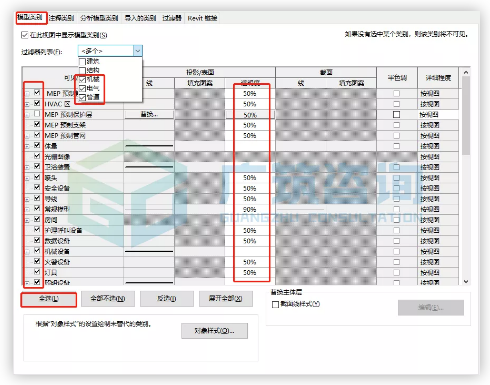This screenshot has height=385, width=490.
Task: Expand the 导线 category row
Action: 27,199
